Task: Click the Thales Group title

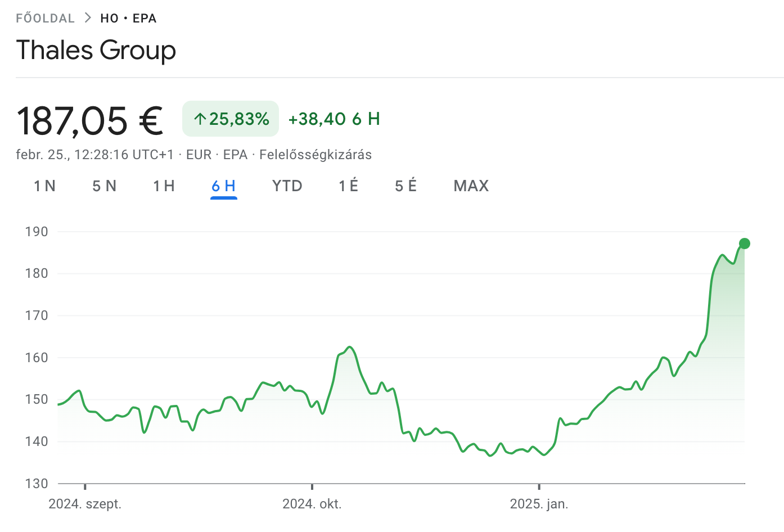Action: tap(96, 50)
